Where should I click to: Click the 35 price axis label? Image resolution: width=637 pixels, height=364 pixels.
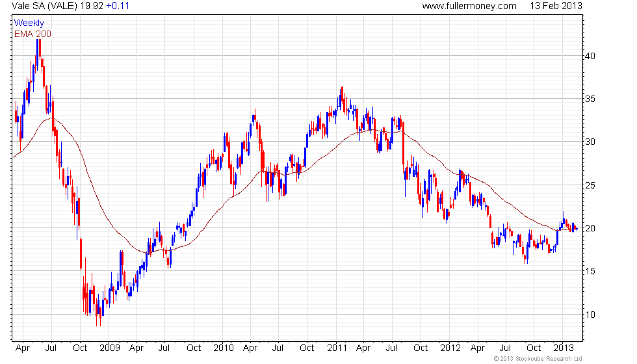coord(590,99)
